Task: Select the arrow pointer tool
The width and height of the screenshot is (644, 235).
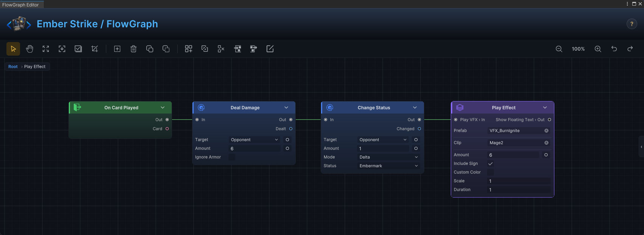Action: (13, 49)
